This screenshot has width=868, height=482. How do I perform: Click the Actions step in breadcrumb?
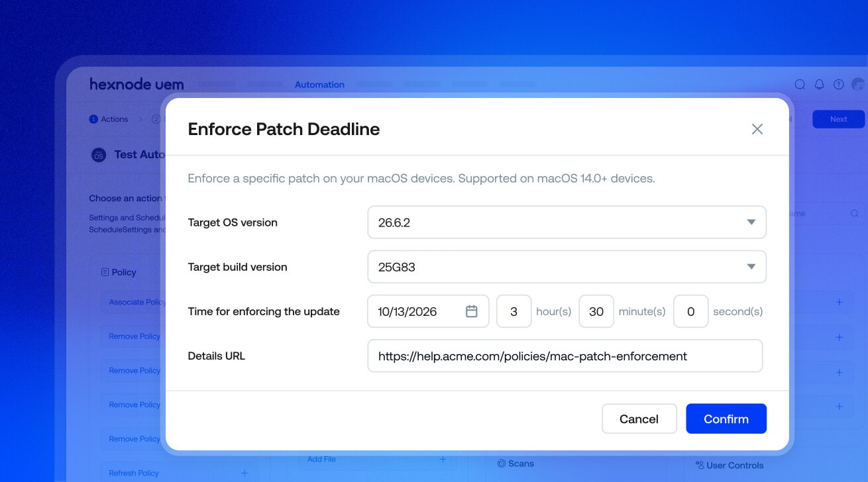click(x=109, y=119)
